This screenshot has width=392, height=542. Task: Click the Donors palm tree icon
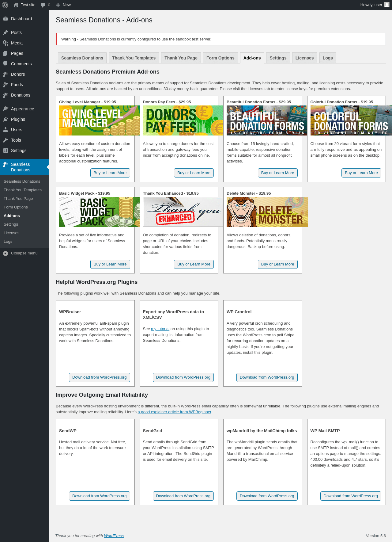click(x=6, y=74)
